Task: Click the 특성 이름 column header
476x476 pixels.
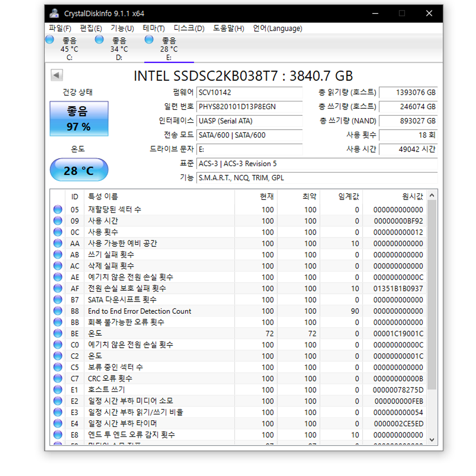Action: click(159, 197)
